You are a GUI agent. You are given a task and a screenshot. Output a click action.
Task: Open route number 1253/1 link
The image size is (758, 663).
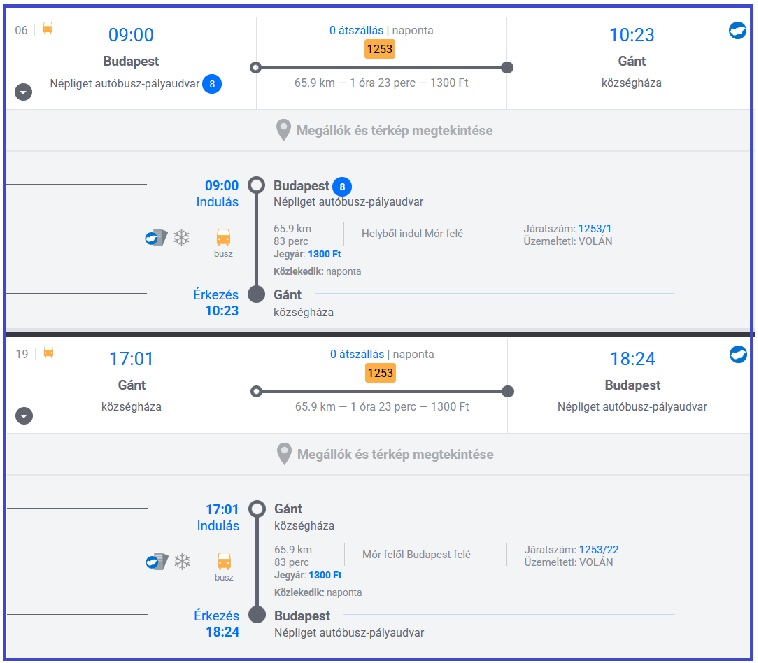coord(595,228)
